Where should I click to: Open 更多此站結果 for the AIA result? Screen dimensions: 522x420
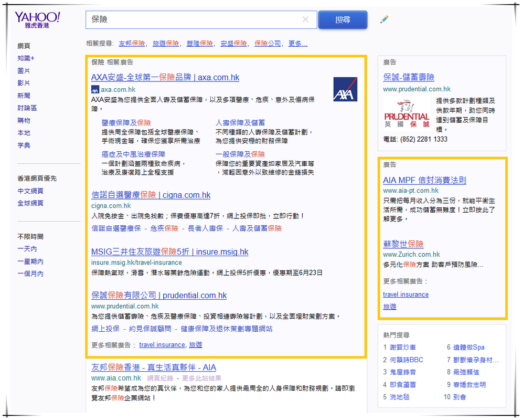201,378
